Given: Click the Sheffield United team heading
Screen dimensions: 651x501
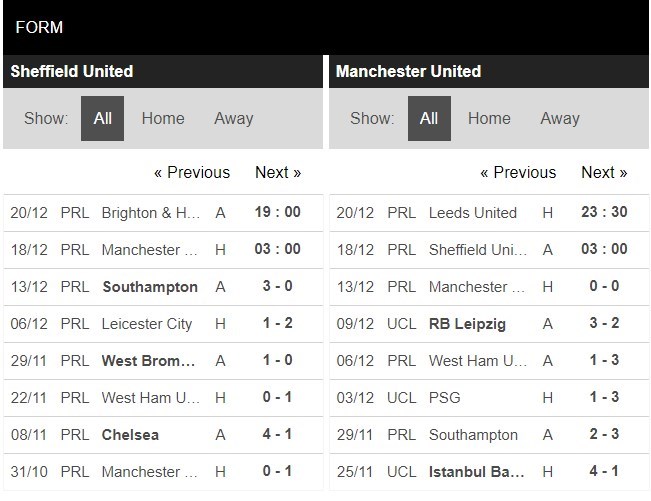Looking at the screenshot, I should 72,71.
